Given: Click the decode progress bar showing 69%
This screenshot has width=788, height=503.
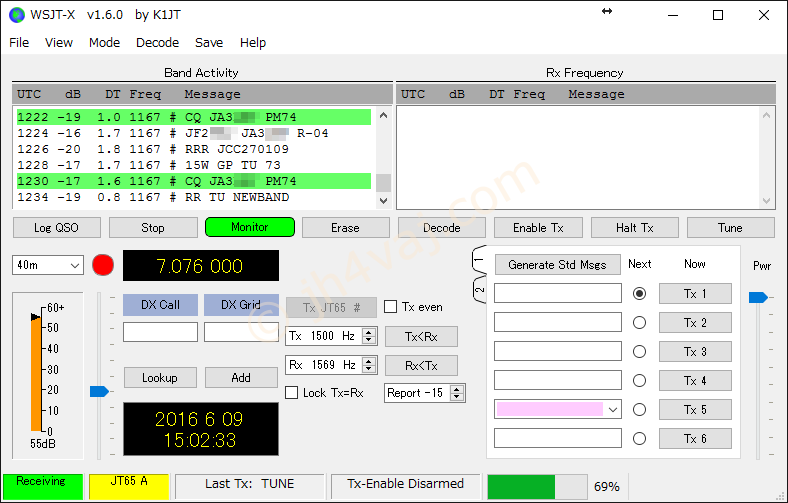Looking at the screenshot, I should (x=537, y=486).
